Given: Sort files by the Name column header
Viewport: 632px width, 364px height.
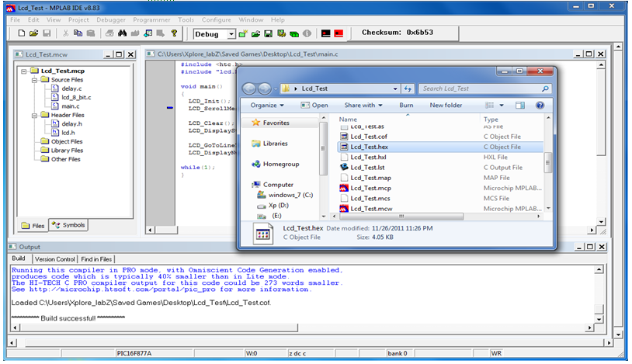Looking at the screenshot, I should pos(348,120).
